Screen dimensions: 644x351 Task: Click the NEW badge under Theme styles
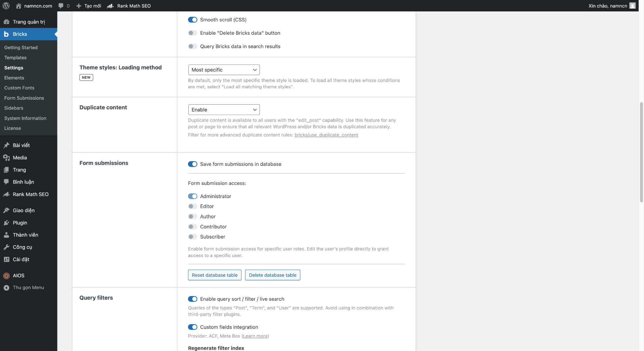coord(86,78)
